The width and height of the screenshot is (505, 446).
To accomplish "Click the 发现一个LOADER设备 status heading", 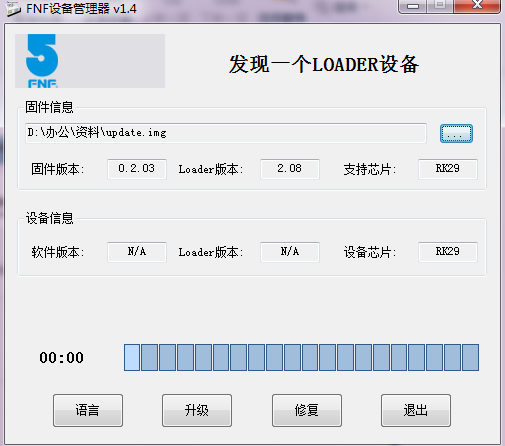I will pos(324,64).
